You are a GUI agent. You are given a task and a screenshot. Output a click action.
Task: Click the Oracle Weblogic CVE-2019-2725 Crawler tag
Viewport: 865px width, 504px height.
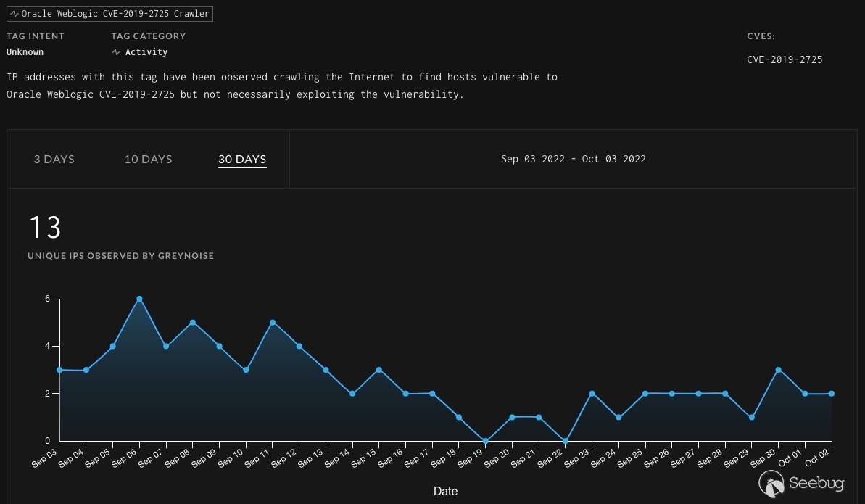coord(109,14)
